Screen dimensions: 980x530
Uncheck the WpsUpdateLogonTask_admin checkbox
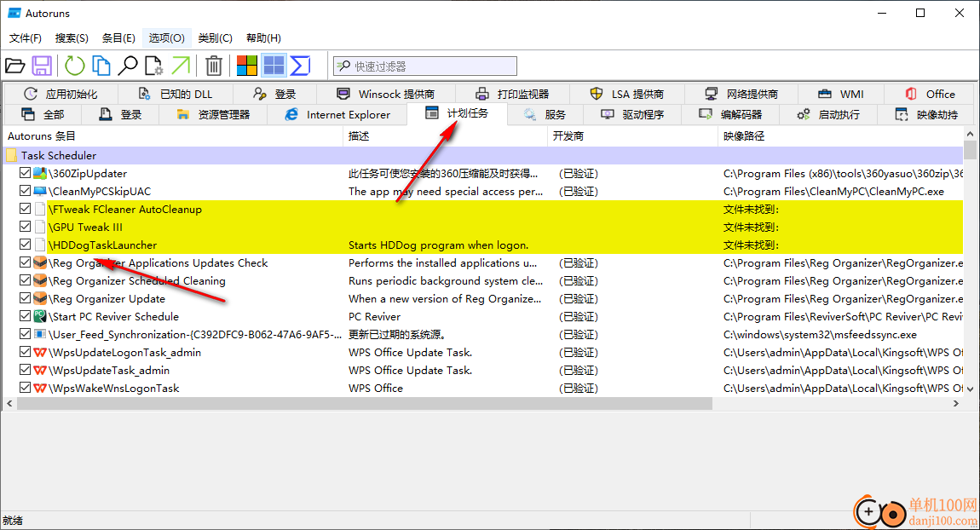pyautogui.click(x=25, y=352)
